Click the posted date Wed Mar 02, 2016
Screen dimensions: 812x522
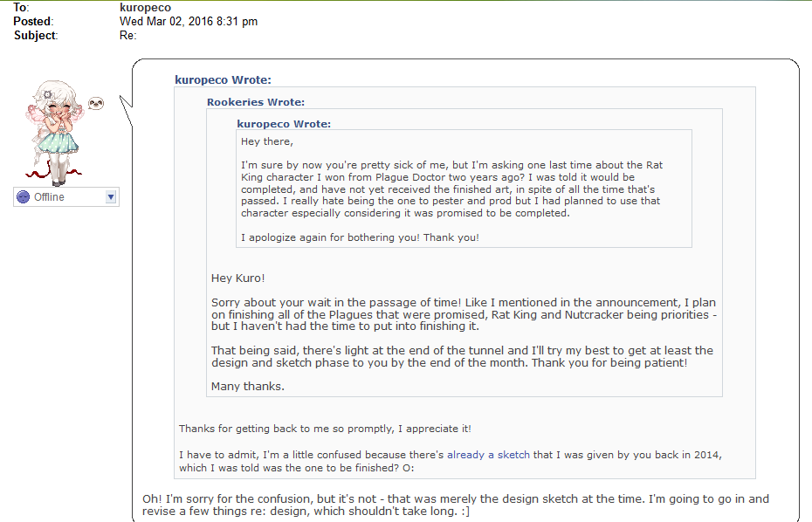pos(189,21)
